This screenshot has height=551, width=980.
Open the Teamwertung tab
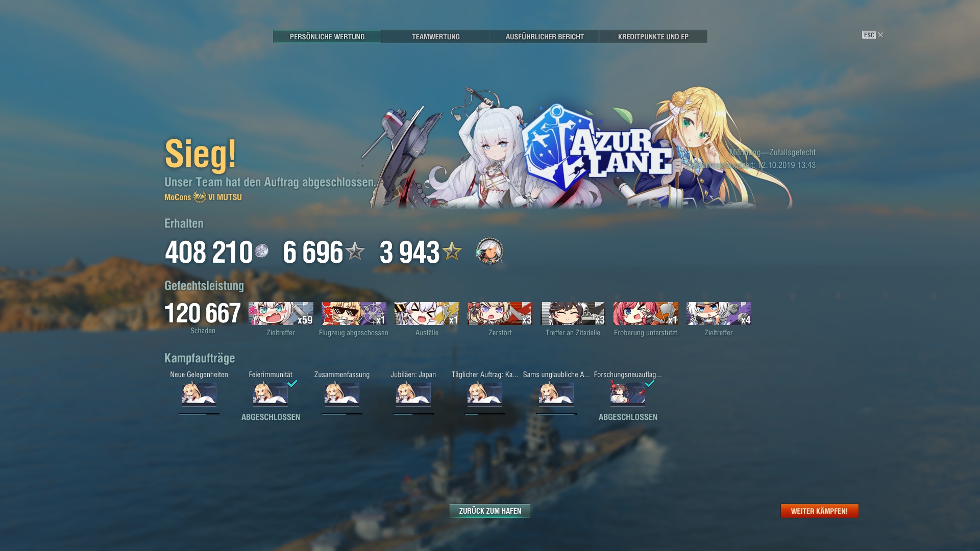[x=436, y=37]
